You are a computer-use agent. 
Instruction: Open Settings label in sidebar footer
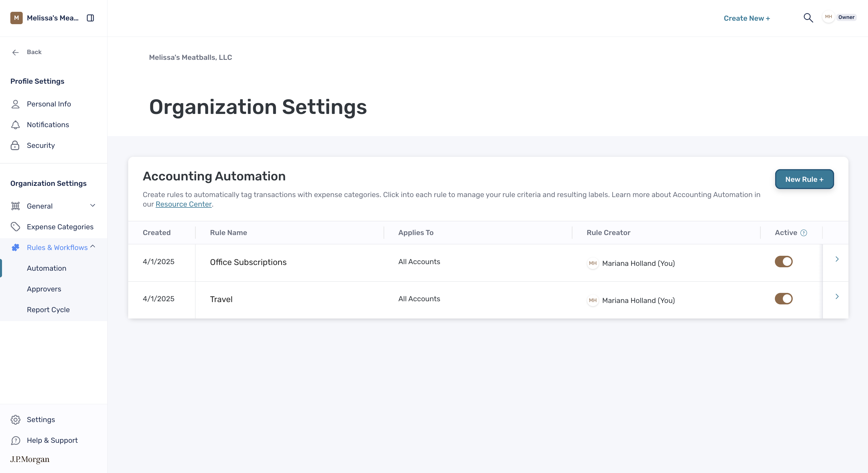41,419
